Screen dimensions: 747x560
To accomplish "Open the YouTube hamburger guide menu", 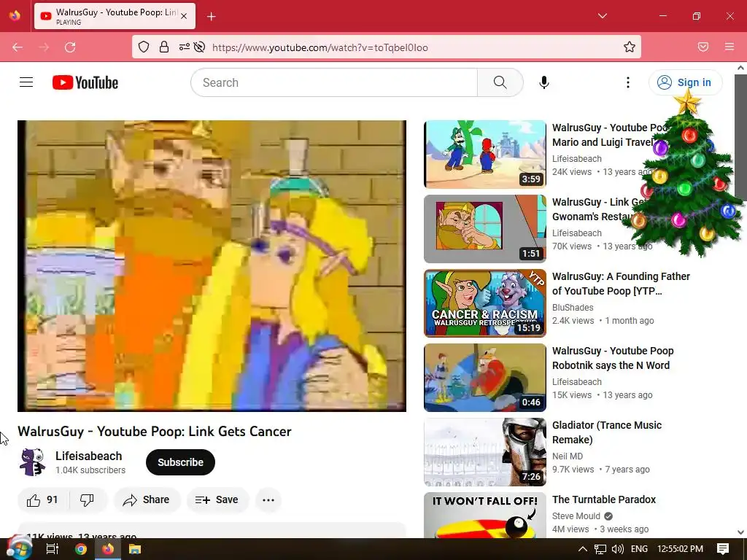I will pyautogui.click(x=26, y=82).
